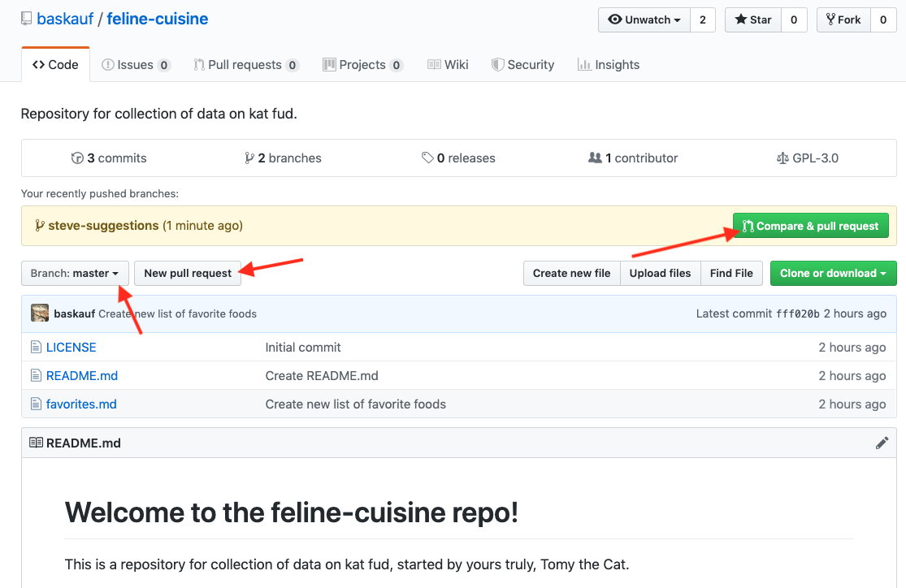The image size is (906, 588).
Task: Click the releases tag icon
Action: click(427, 158)
